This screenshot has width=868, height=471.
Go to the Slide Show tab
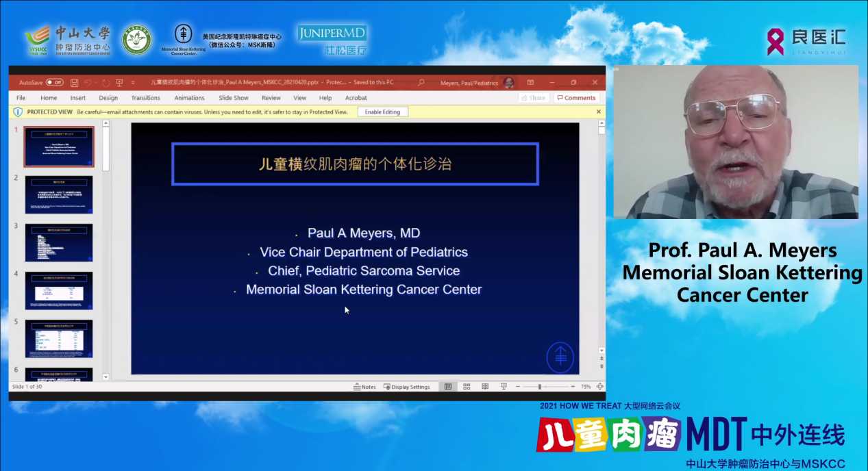tap(234, 98)
